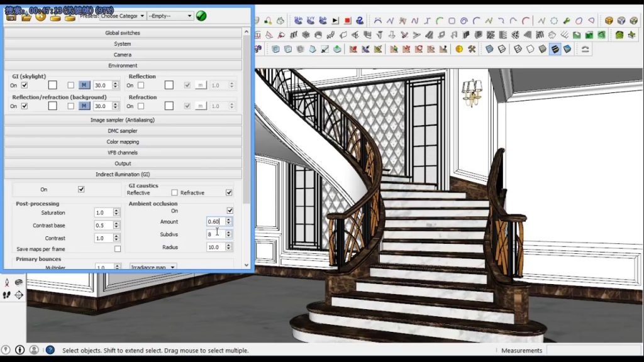
Task: Click the orange cube icon in top toolbar
Action: pyautogui.click(x=609, y=21)
